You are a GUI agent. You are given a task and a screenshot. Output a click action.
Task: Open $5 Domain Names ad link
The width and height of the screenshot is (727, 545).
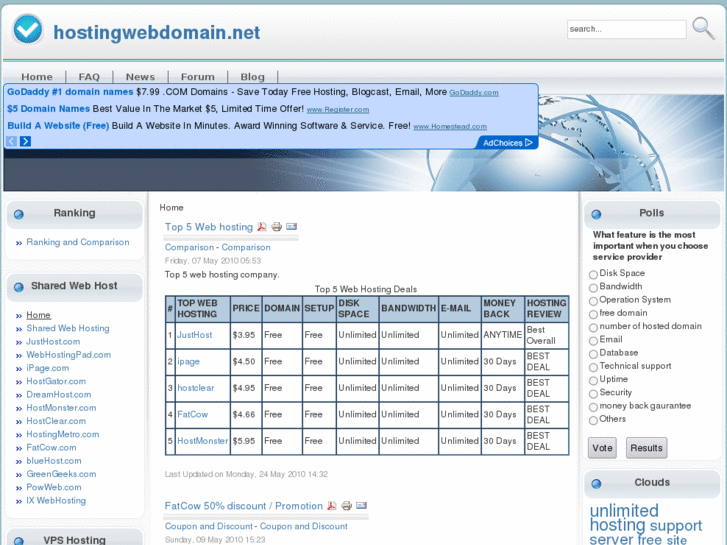click(x=48, y=109)
